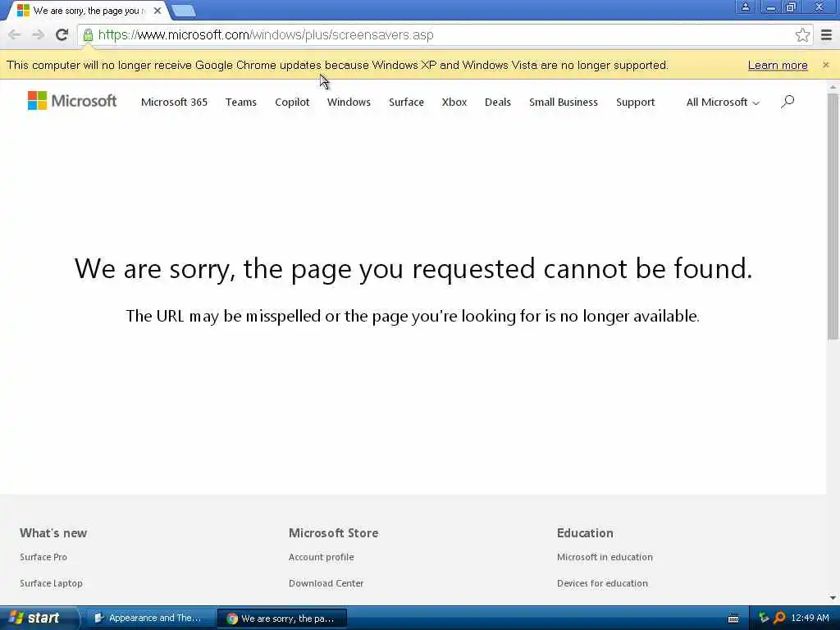
Task: Click the Microsoft logo
Action: (72, 101)
